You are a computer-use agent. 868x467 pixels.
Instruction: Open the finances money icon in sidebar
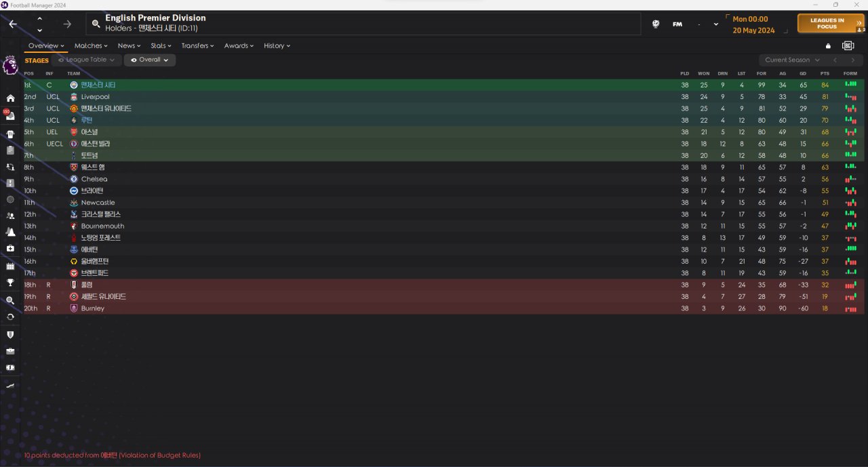(10, 367)
